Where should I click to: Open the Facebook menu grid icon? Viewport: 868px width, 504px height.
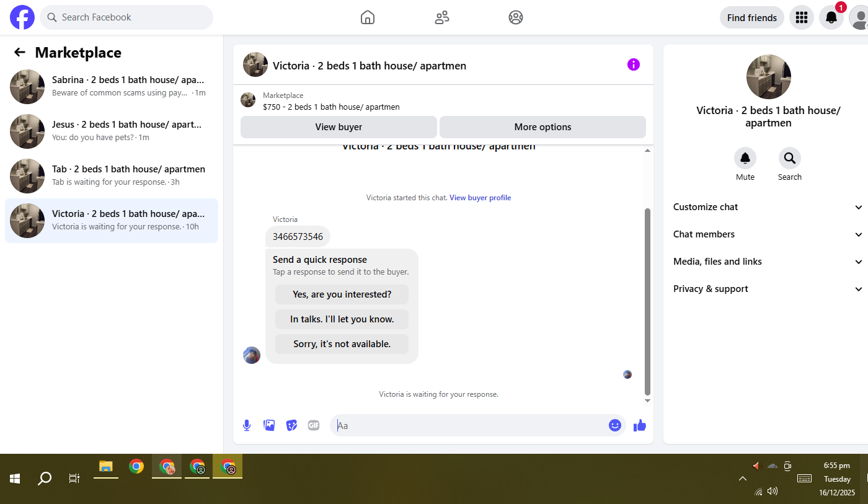tap(801, 17)
